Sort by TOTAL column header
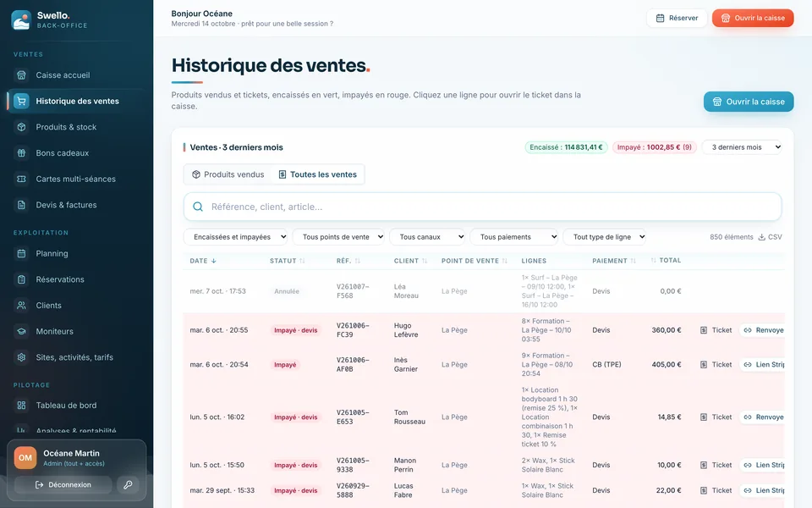This screenshot has height=508, width=812. (666, 260)
